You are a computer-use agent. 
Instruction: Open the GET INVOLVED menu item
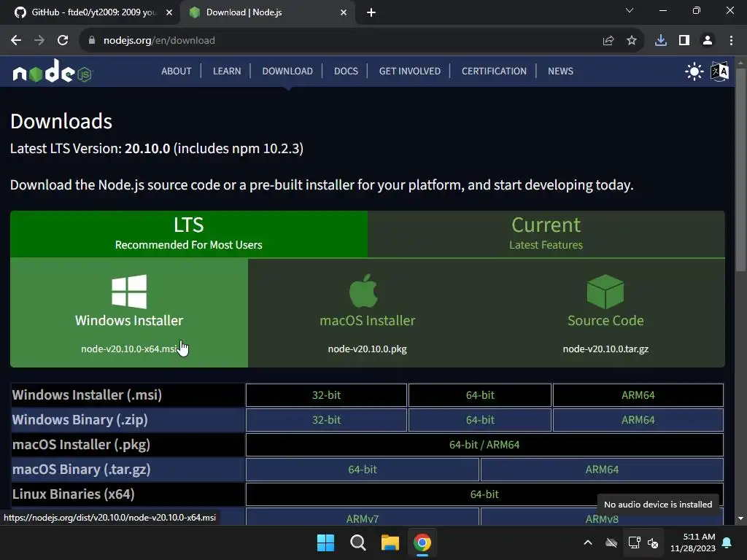click(x=410, y=71)
